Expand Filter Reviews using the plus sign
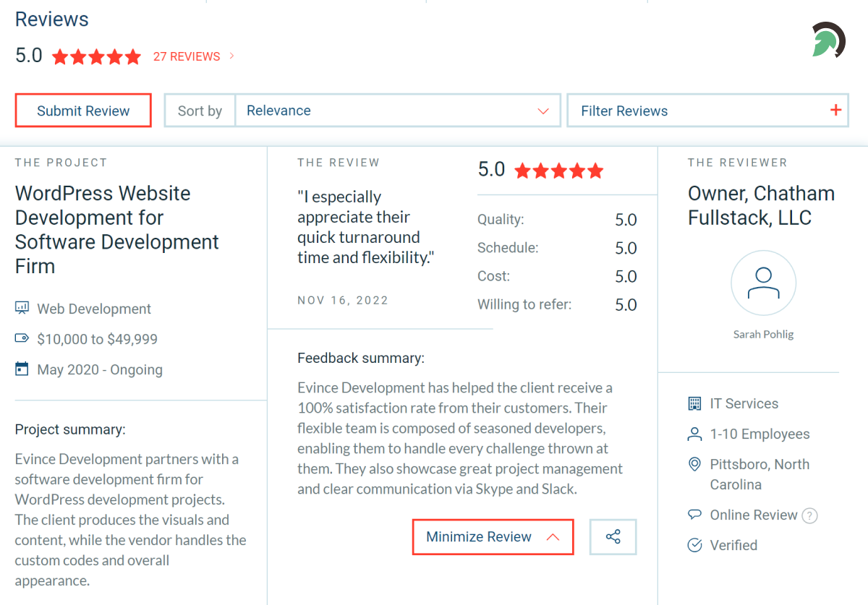 (838, 110)
